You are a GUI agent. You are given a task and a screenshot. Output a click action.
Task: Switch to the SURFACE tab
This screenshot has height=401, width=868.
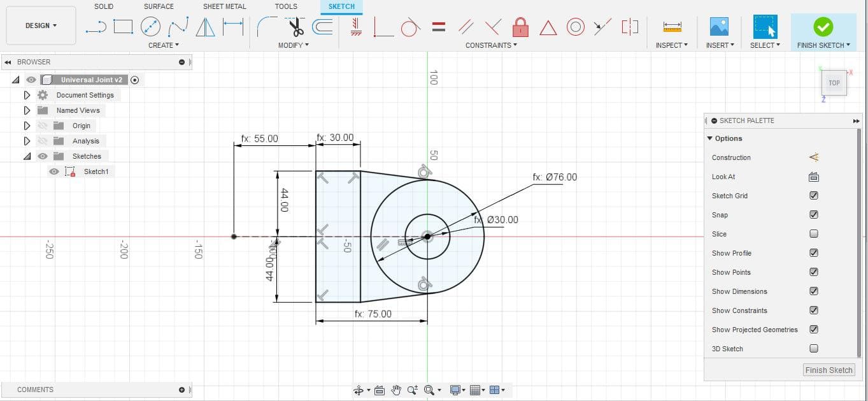click(159, 6)
